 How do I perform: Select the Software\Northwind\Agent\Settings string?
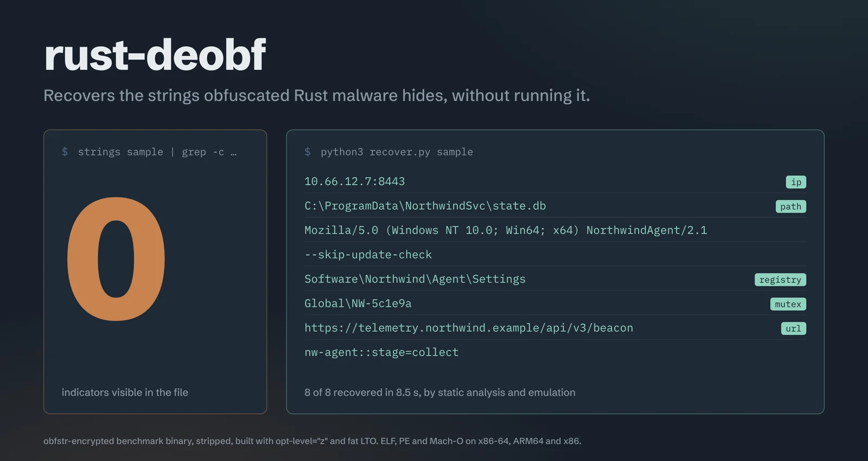pyautogui.click(x=415, y=279)
